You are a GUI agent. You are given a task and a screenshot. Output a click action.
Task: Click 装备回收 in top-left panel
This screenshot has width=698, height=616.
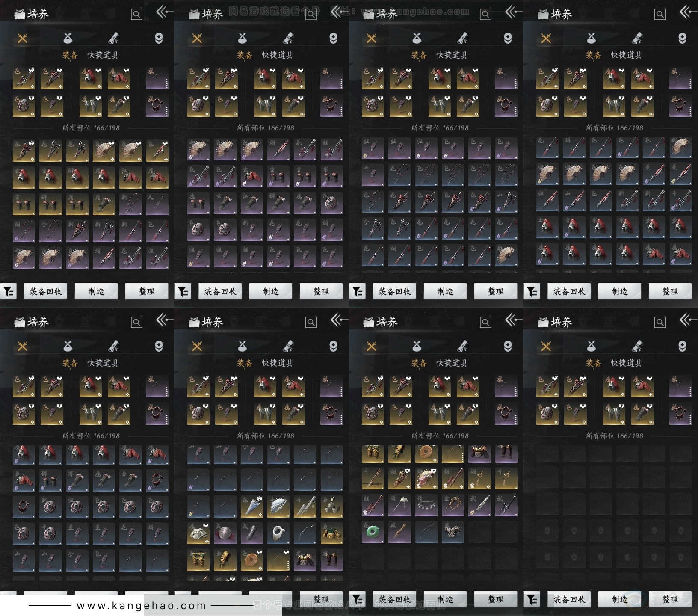point(46,292)
